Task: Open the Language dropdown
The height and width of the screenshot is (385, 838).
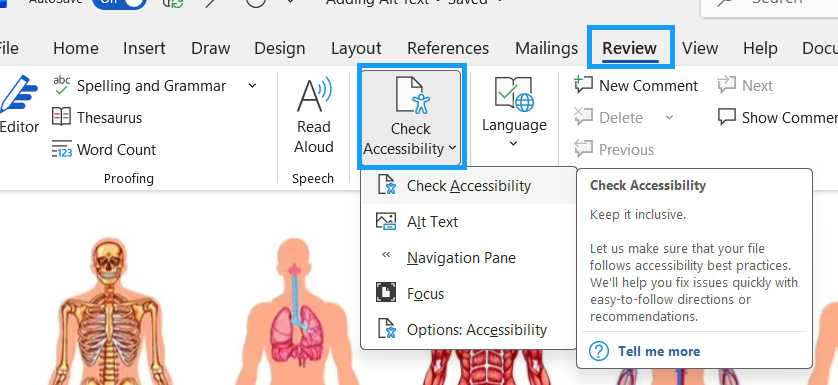Action: [x=514, y=112]
